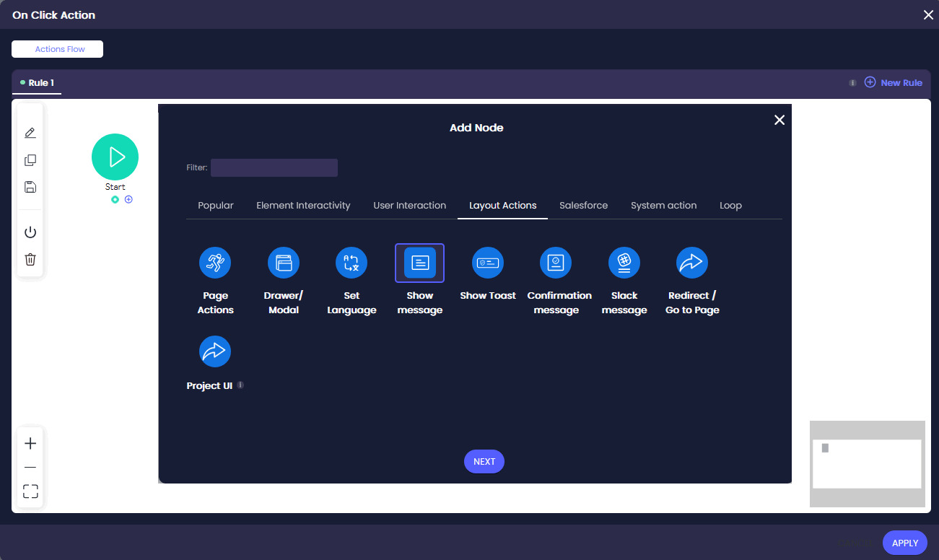Image resolution: width=939 pixels, height=560 pixels.
Task: Select the Page Actions node icon
Action: pos(215,263)
